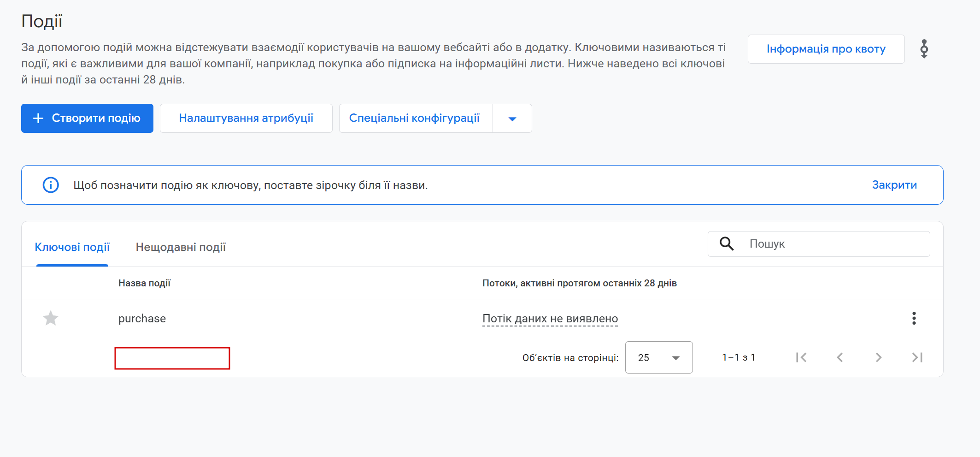Switch to Ключові події tab
The height and width of the screenshot is (457, 980).
pos(72,247)
